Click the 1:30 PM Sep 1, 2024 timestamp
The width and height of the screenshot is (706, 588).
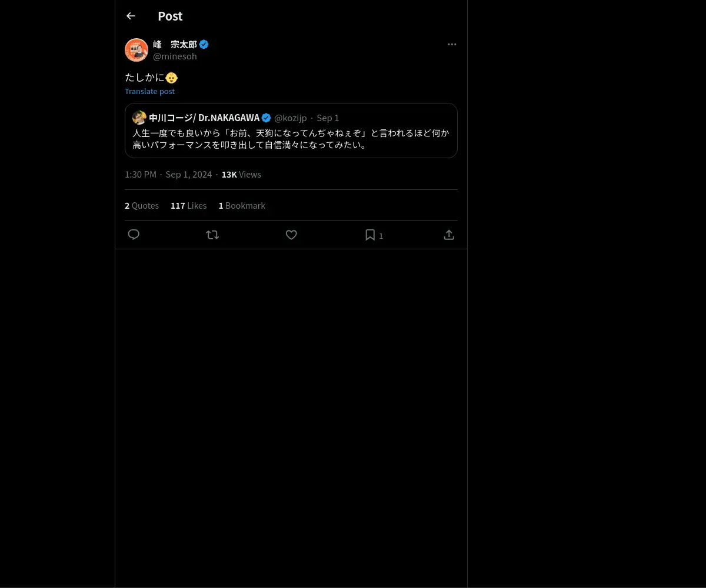click(168, 174)
